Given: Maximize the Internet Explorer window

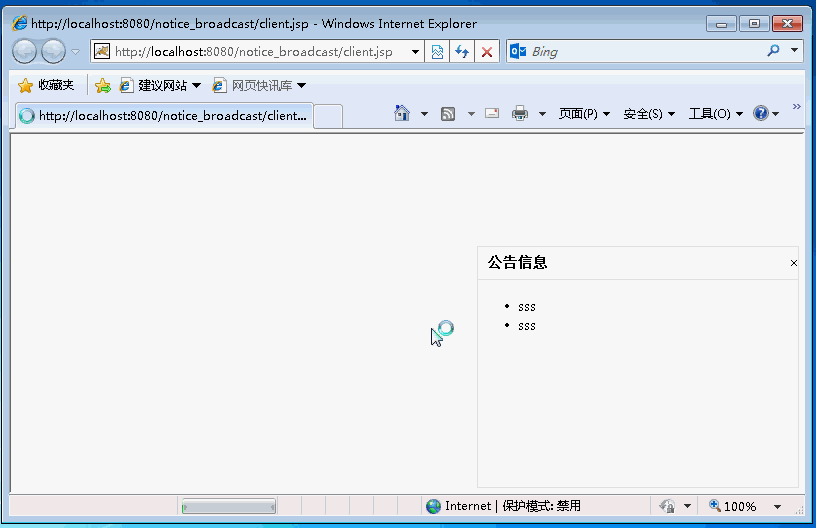Looking at the screenshot, I should click(754, 24).
